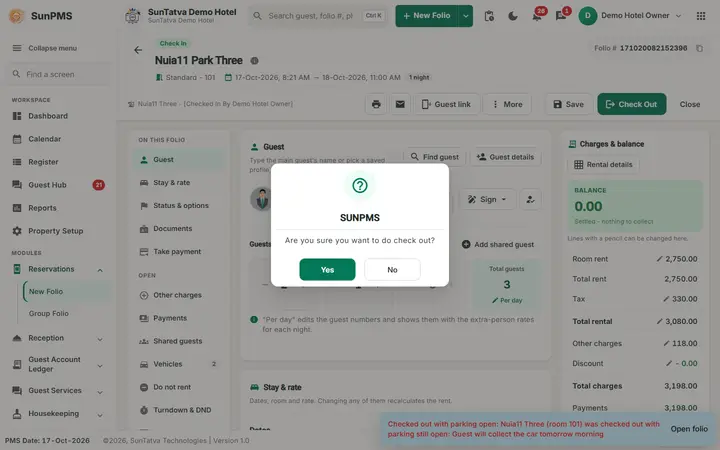This screenshot has width=720, height=450.
Task: Go back using the arrow icon
Action: pos(138,50)
